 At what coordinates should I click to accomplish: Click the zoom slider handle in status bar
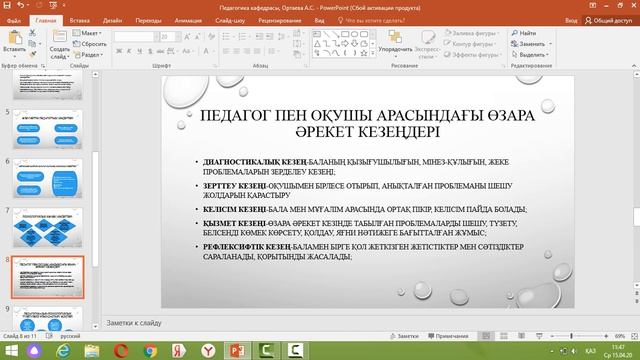point(571,336)
